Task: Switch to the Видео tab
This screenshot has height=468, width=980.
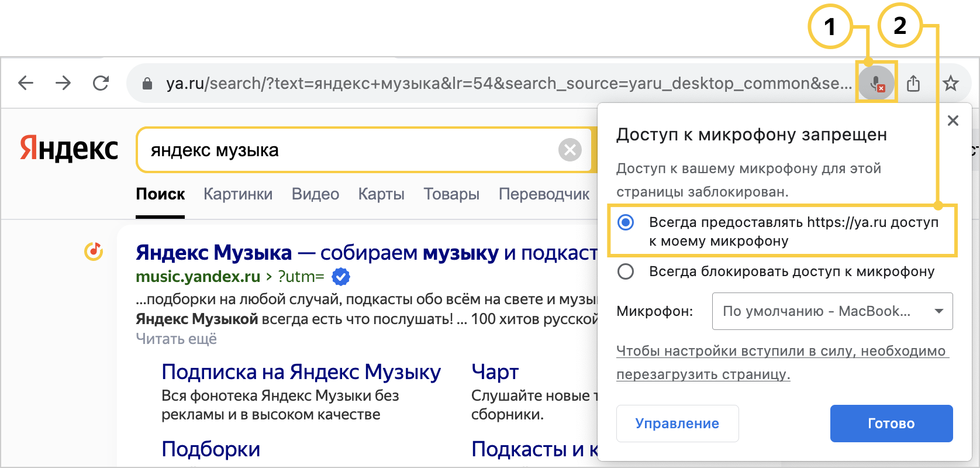Action: pos(315,194)
